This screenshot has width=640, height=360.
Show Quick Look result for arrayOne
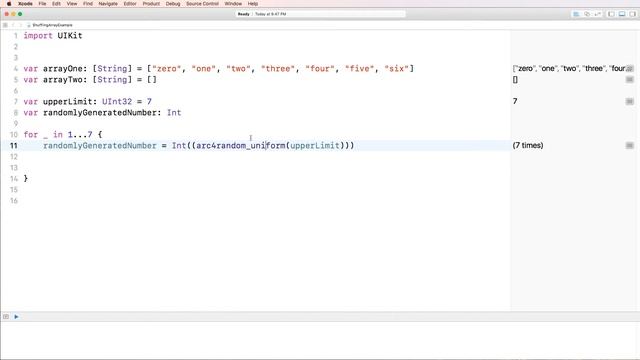click(x=630, y=69)
